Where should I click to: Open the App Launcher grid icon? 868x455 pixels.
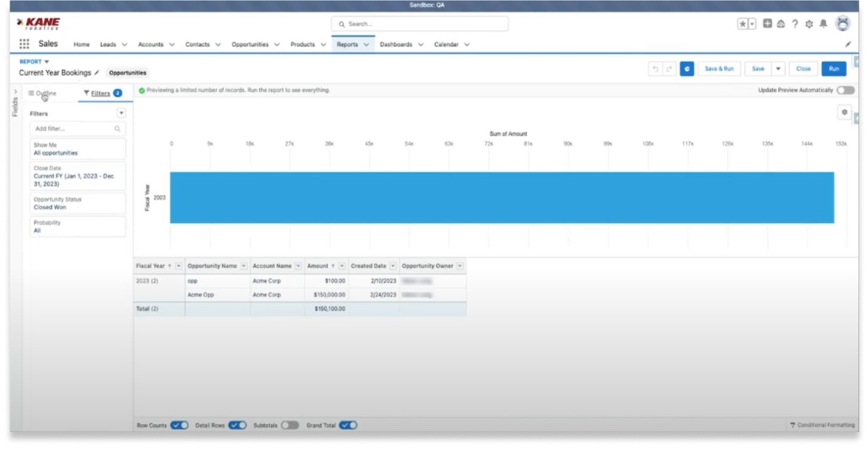click(x=24, y=44)
